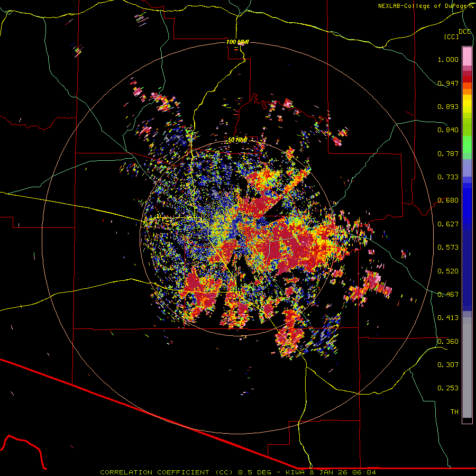Click the KIWA radar site identifier
Image resolution: width=476 pixels, height=476 pixels.
pos(295,472)
